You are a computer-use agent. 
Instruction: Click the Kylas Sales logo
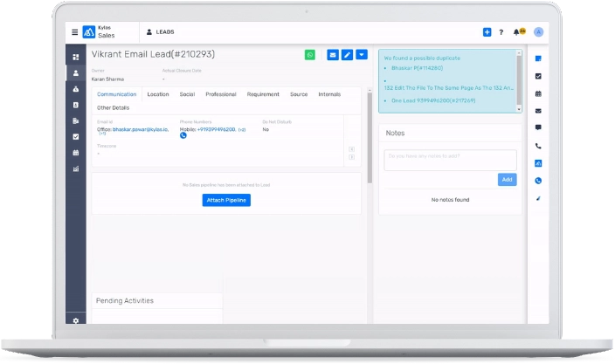(x=99, y=31)
